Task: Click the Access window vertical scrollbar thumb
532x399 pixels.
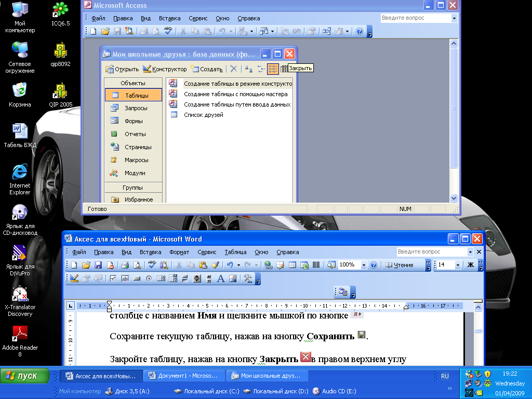Action: coord(454,108)
